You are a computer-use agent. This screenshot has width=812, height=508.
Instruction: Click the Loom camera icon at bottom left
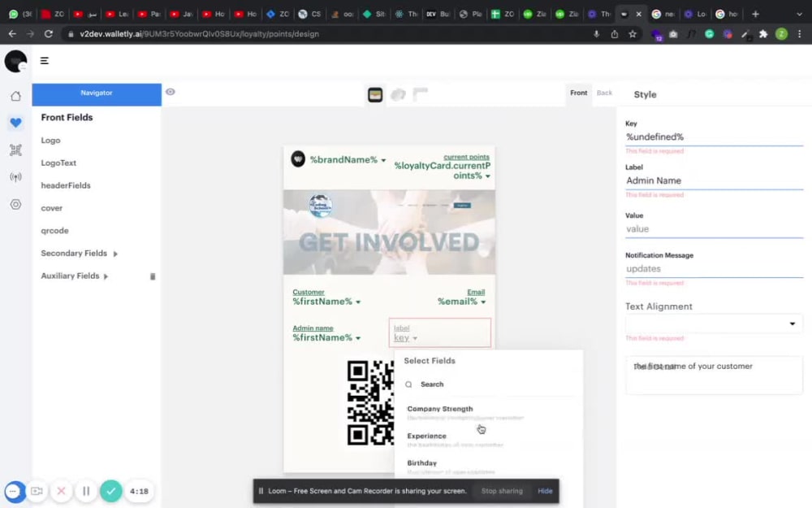pyautogui.click(x=36, y=491)
